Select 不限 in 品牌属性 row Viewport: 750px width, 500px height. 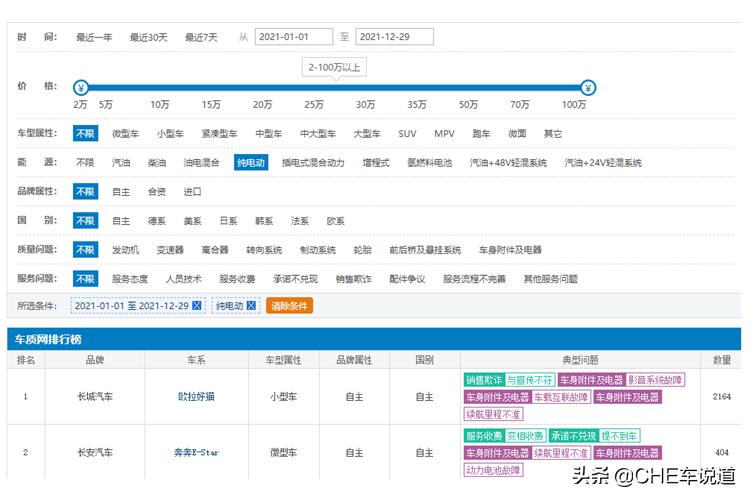tap(86, 191)
